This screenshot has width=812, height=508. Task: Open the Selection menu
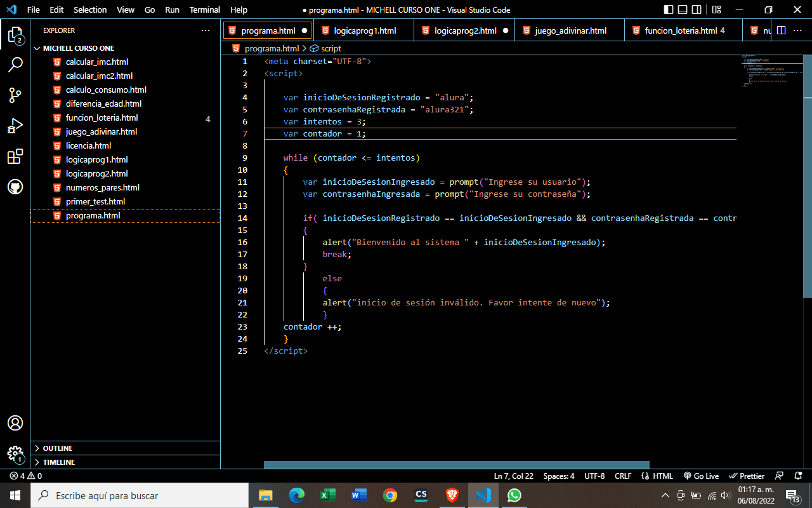tap(90, 10)
